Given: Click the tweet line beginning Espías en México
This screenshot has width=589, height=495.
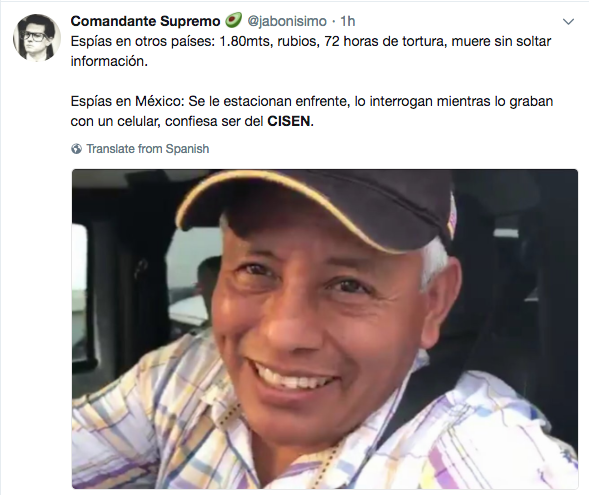Looking at the screenshot, I should (312, 111).
